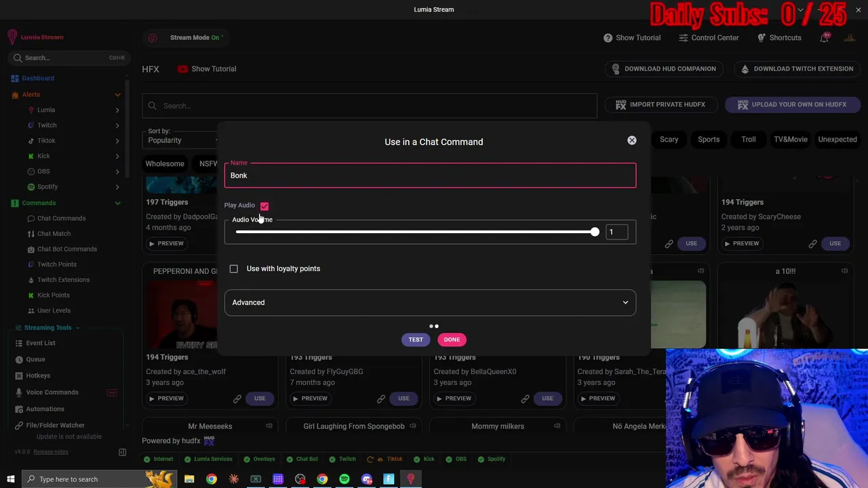This screenshot has height=488, width=868.
Task: Open Spotify from the taskbar
Action: (x=344, y=479)
